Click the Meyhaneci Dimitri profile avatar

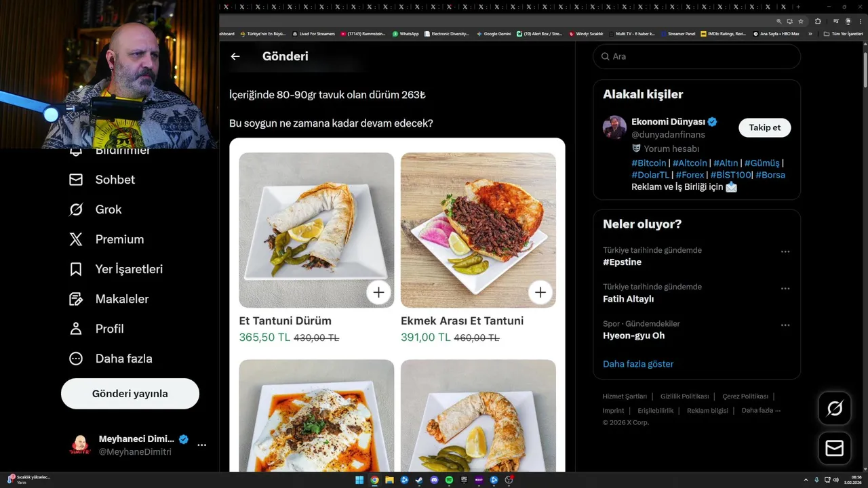[80, 445]
